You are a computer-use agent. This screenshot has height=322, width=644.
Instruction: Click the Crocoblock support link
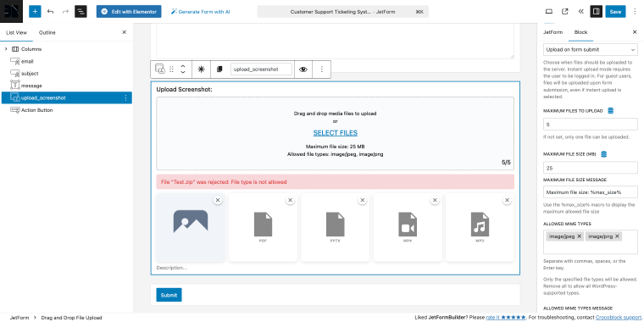click(619, 318)
